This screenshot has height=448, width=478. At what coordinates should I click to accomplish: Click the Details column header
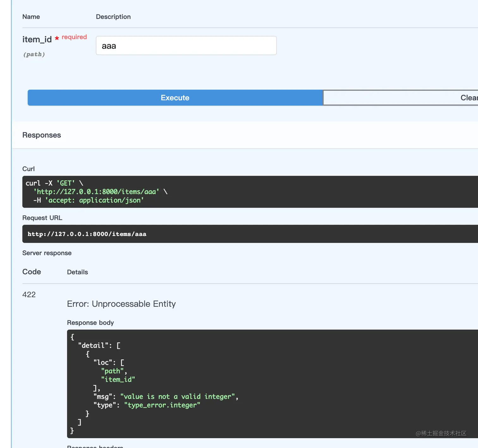(x=77, y=272)
